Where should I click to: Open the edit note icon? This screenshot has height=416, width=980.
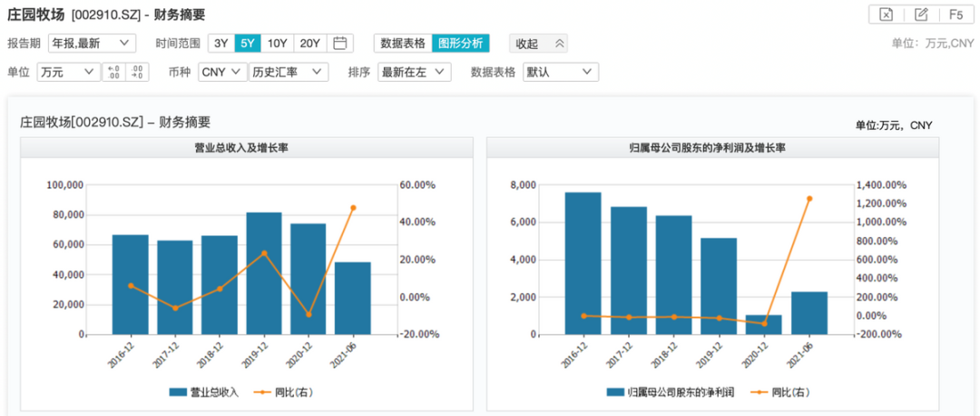[x=921, y=15]
